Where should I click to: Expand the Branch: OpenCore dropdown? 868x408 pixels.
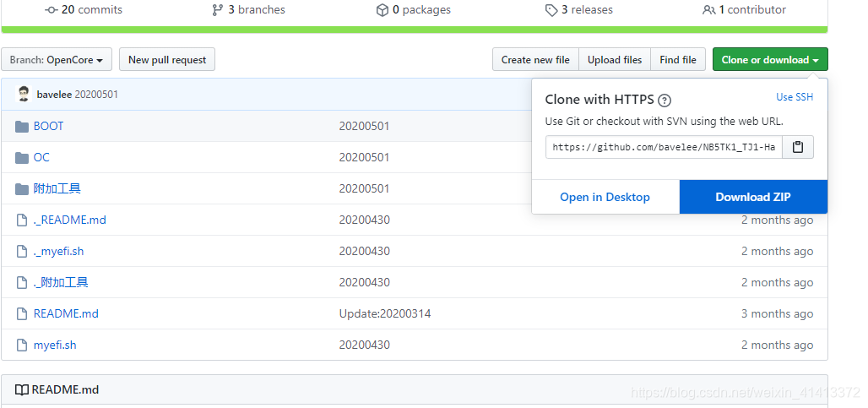57,59
